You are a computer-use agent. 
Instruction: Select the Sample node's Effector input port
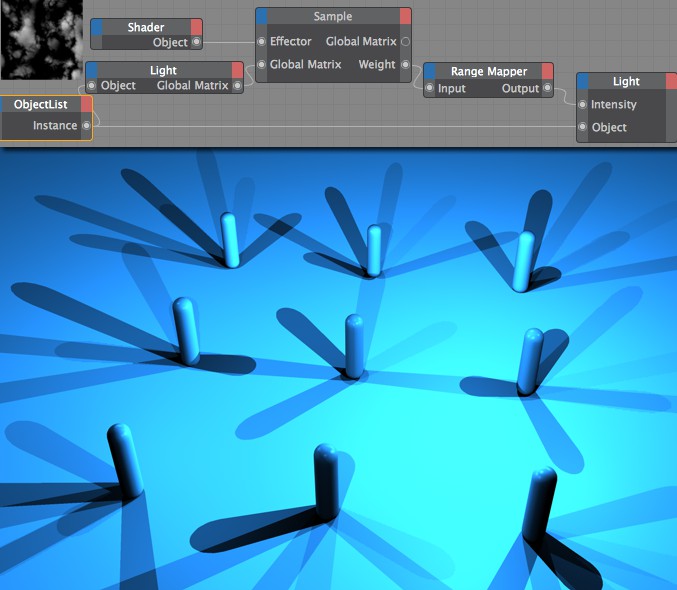[x=261, y=41]
